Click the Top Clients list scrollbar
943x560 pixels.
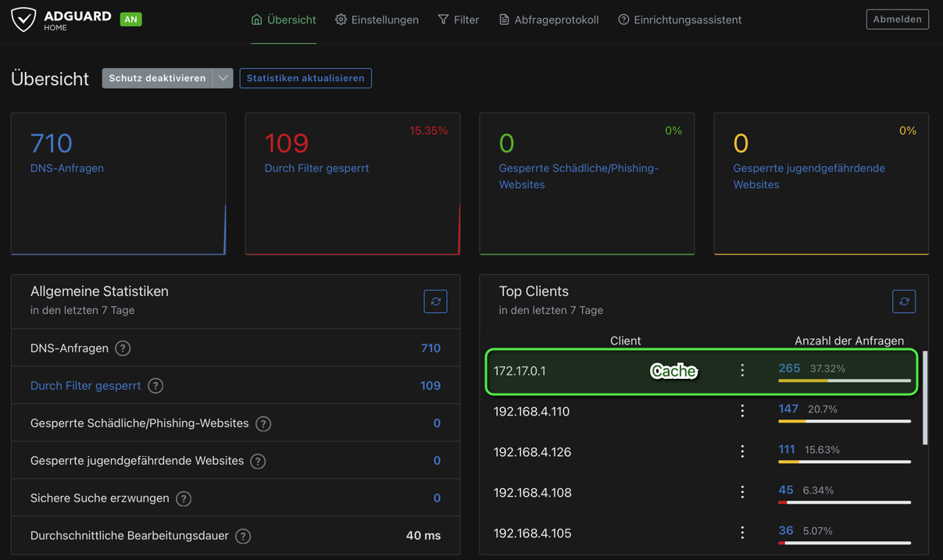[926, 398]
